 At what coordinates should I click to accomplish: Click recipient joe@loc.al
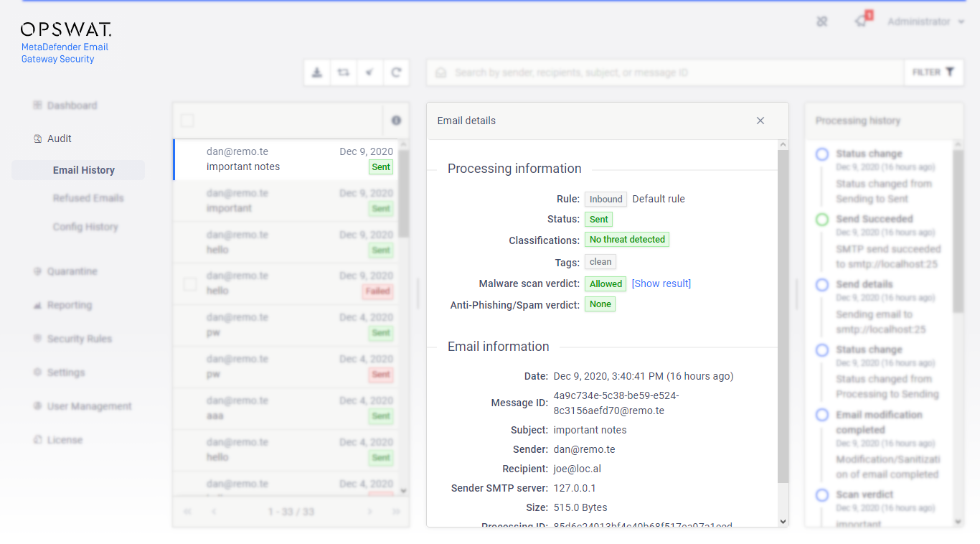578,469
